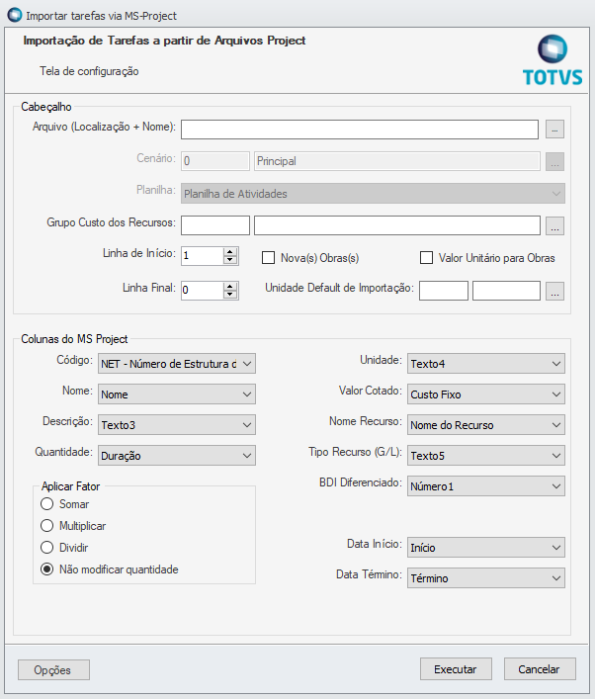Check the Nova(s) Obras(s) checkbox
This screenshot has width=596, height=700.
tap(268, 258)
